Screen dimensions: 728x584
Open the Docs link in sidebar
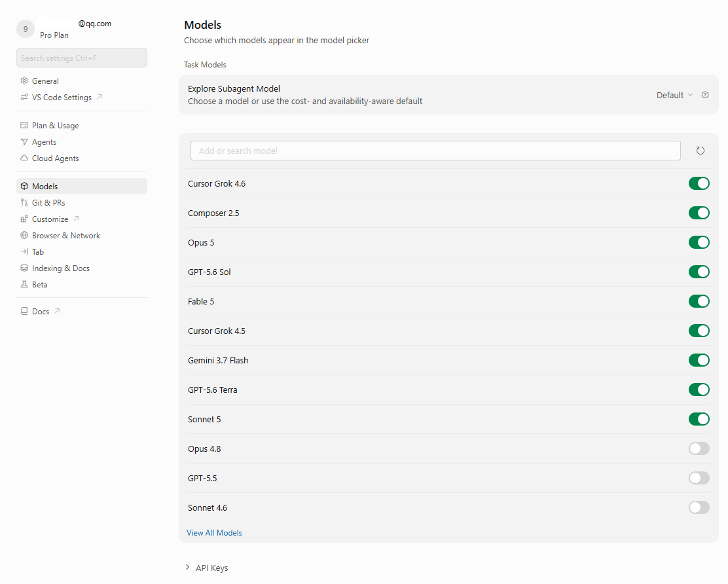[82, 311]
